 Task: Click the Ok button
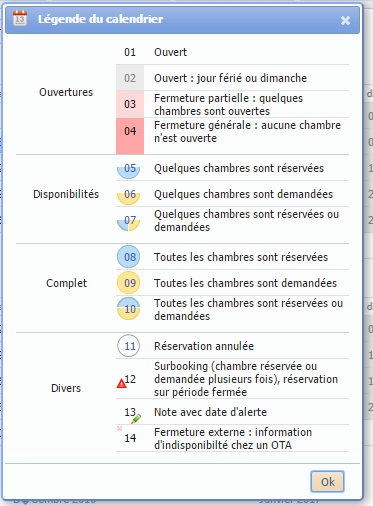pos(327,481)
